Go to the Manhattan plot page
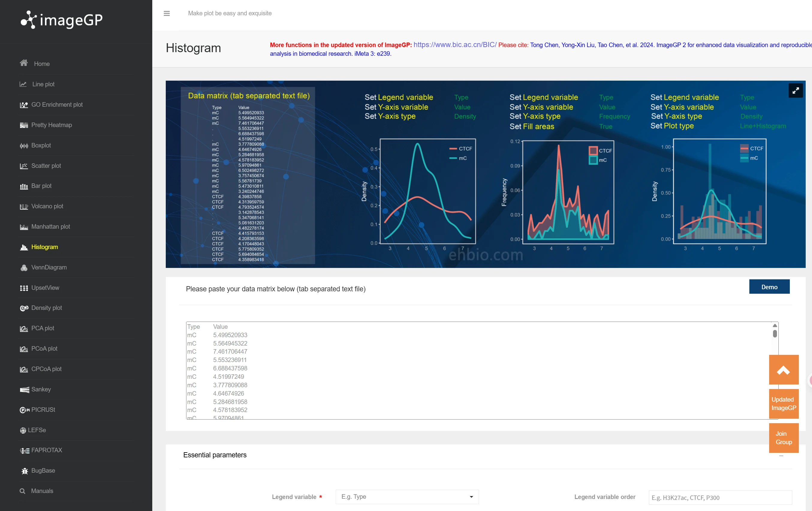Viewport: 812px width, 511px height. pyautogui.click(x=51, y=227)
